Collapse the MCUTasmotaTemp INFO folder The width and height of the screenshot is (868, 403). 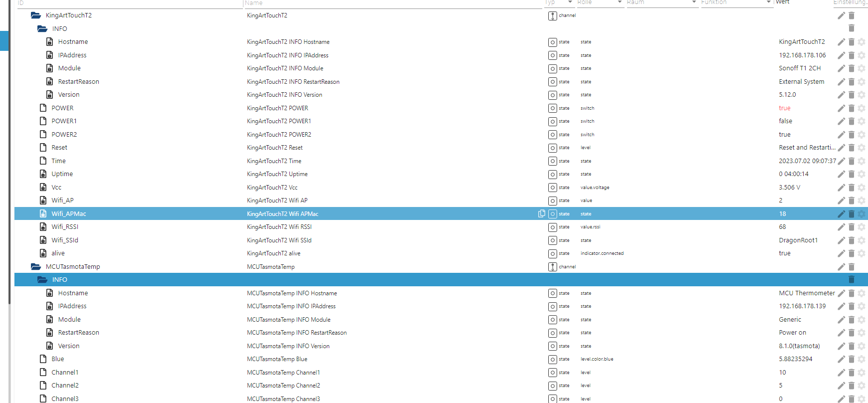click(42, 280)
